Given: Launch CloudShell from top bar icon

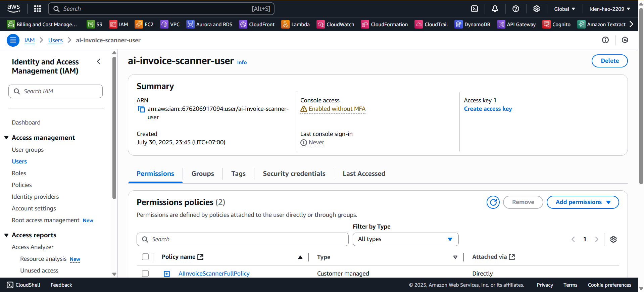Looking at the screenshot, I should (x=475, y=9).
